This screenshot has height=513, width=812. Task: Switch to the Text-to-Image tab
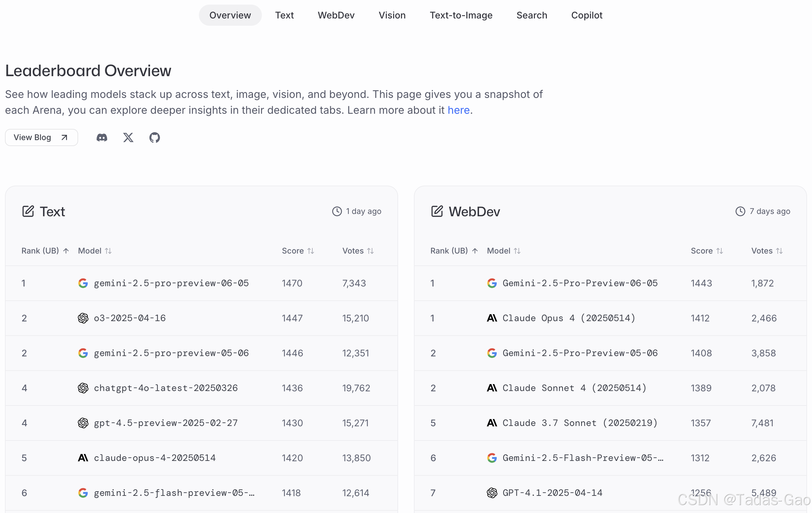[461, 15]
